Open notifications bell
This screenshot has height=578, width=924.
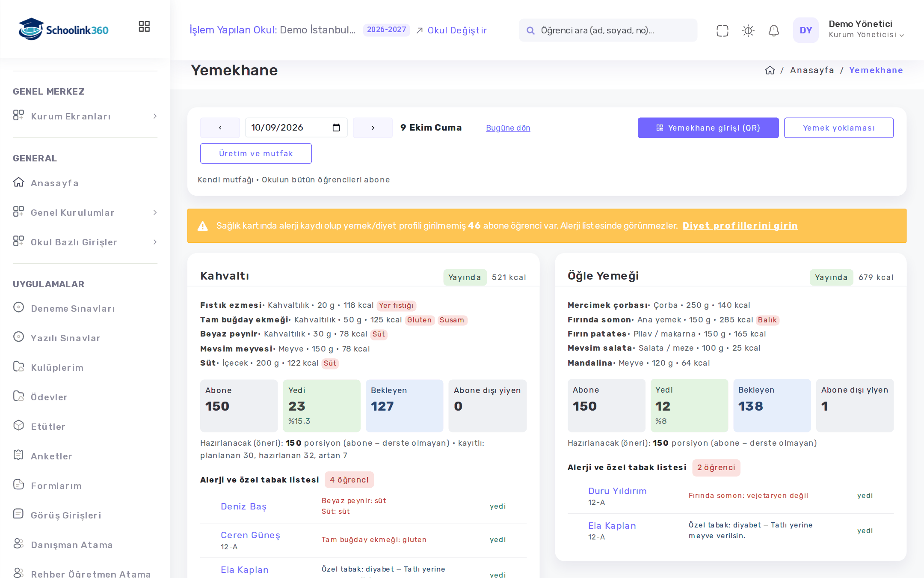coord(773,30)
